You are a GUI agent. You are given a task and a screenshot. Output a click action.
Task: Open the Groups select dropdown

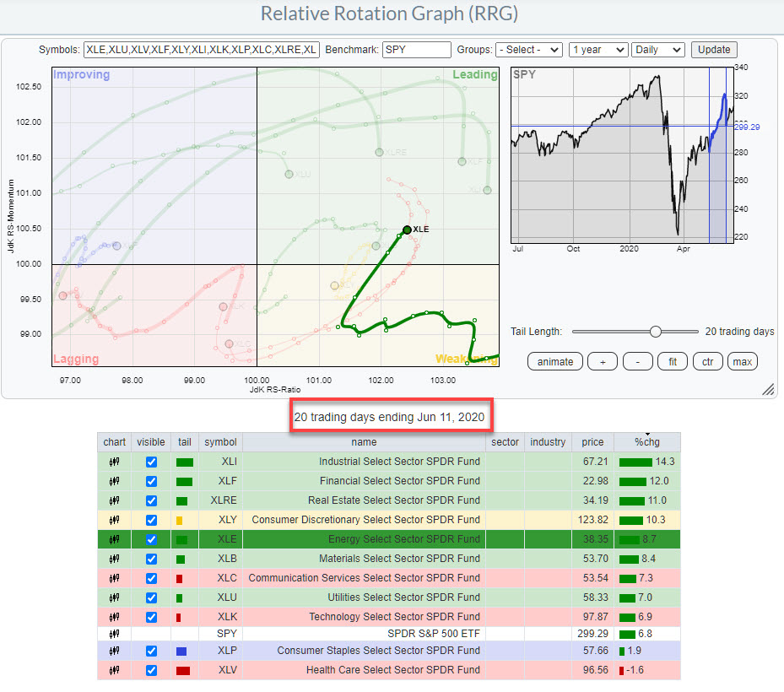coord(529,50)
